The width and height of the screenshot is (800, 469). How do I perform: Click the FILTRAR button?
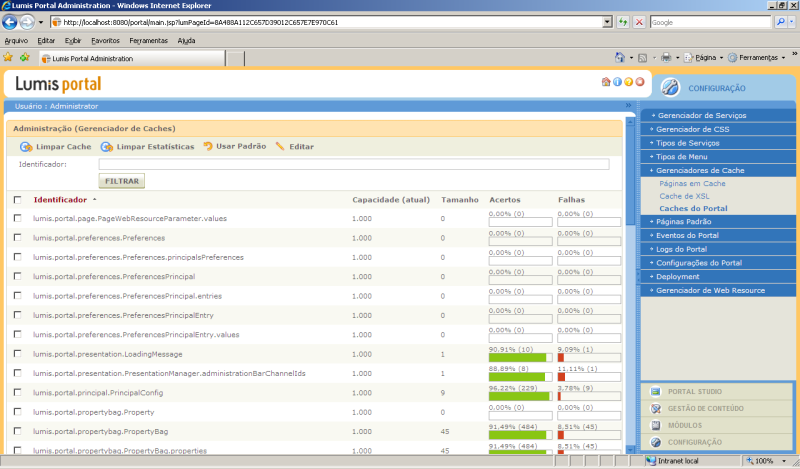click(x=122, y=181)
